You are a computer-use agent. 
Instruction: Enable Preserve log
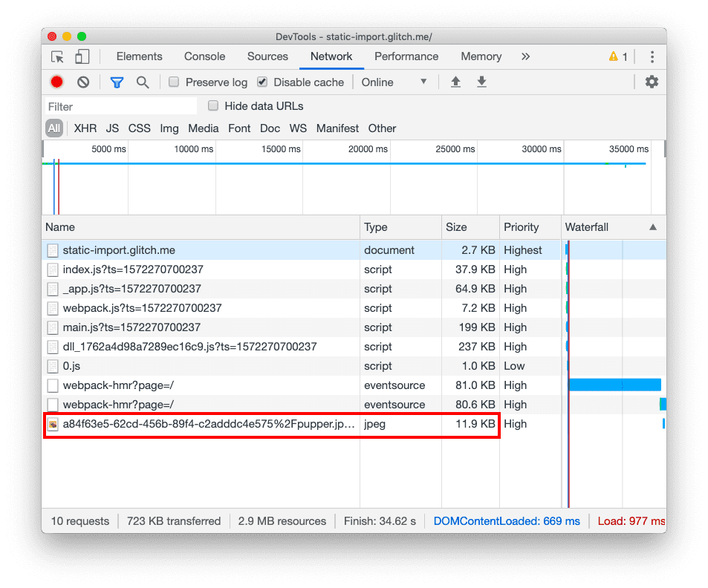pyautogui.click(x=172, y=82)
